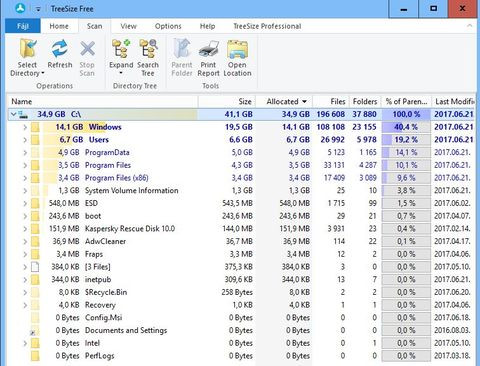Click the ESD folder icon
This screenshot has width=480, height=366.
tap(35, 203)
